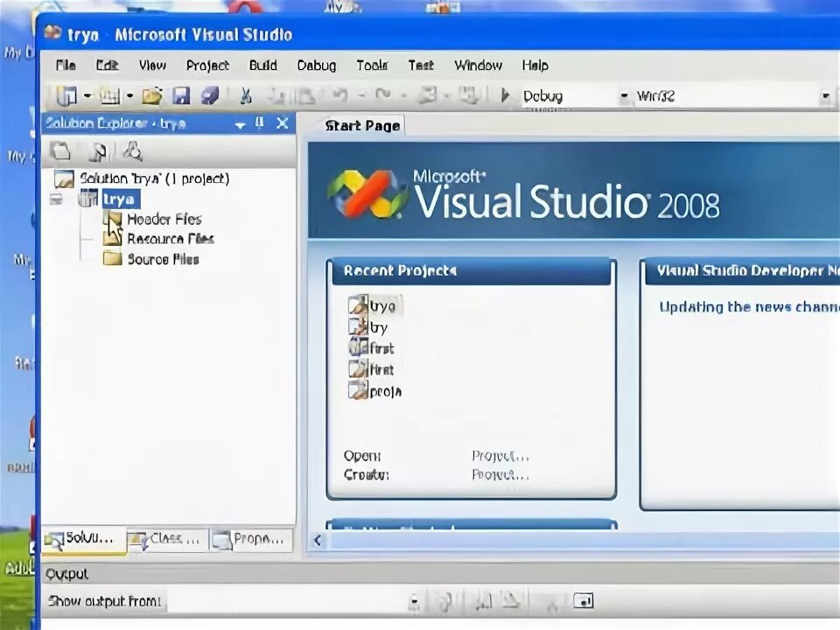Click the Start Debugging play icon
The width and height of the screenshot is (840, 630).
click(505, 95)
